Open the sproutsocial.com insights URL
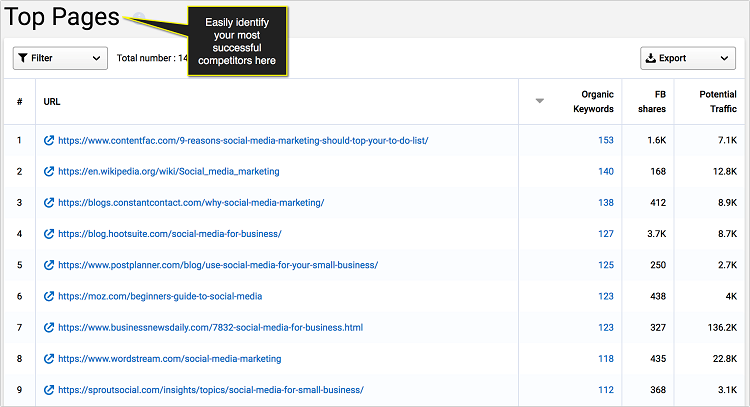Screen dimensions: 750x407 point(210,389)
